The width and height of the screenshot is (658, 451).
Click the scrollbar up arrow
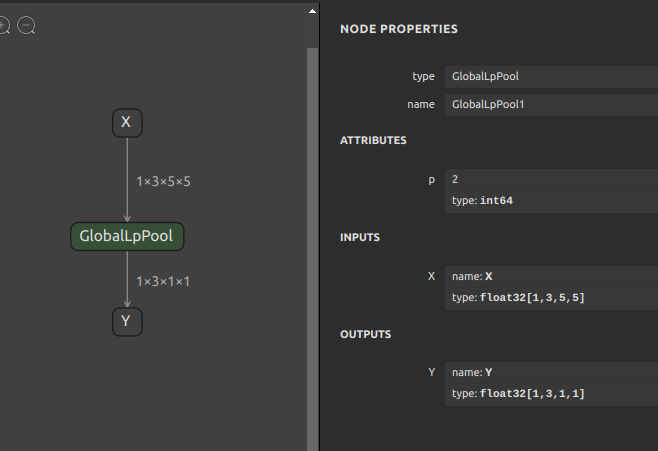click(x=312, y=11)
